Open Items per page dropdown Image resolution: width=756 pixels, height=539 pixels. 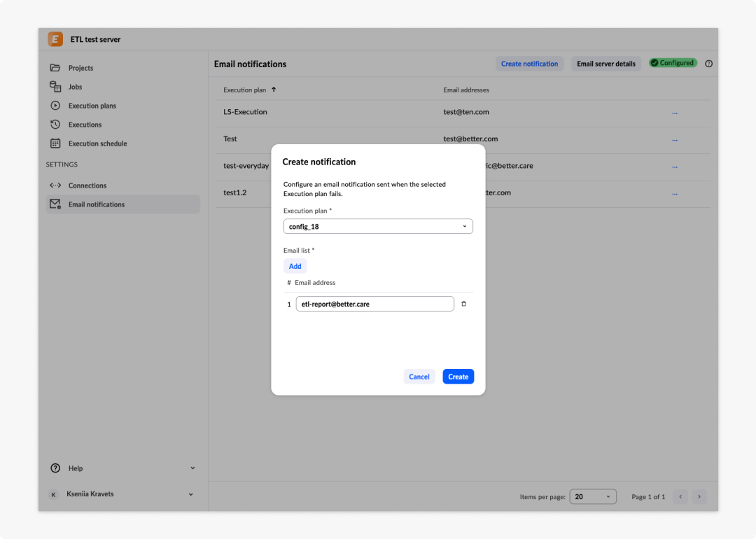click(593, 496)
